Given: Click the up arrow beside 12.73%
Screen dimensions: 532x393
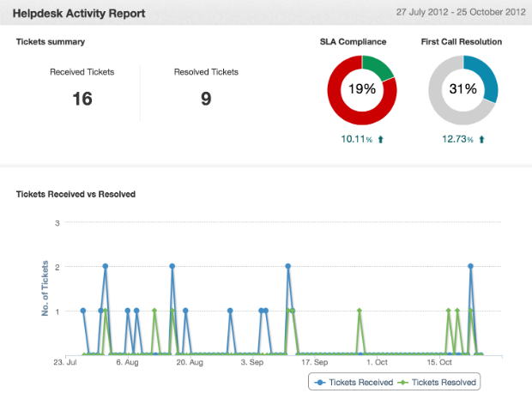Looking at the screenshot, I should click(x=482, y=139).
